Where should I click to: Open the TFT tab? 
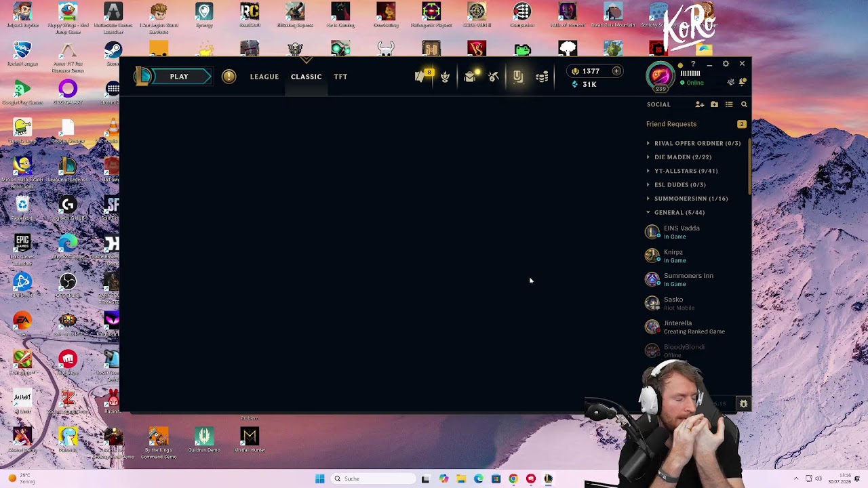340,77
